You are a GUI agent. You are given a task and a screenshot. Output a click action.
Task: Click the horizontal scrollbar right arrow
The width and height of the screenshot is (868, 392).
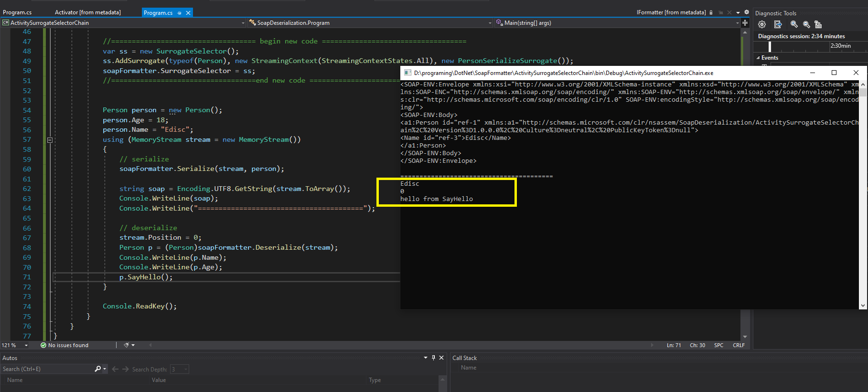(x=652, y=345)
